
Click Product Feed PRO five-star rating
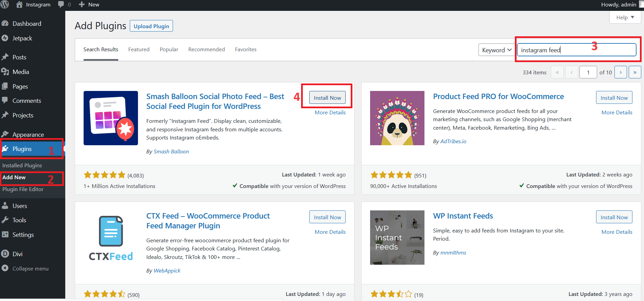click(391, 175)
